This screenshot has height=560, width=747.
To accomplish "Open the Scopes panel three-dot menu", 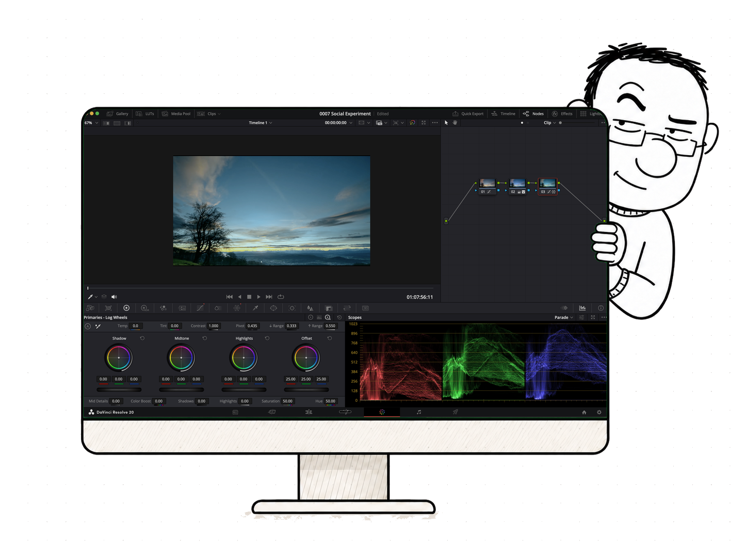I will pos(604,317).
